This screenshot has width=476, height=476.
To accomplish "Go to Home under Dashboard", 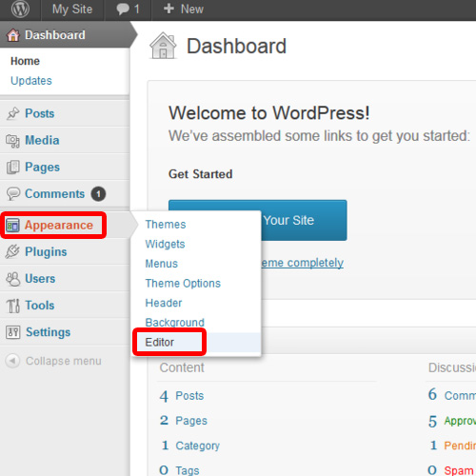I will pyautogui.click(x=25, y=61).
